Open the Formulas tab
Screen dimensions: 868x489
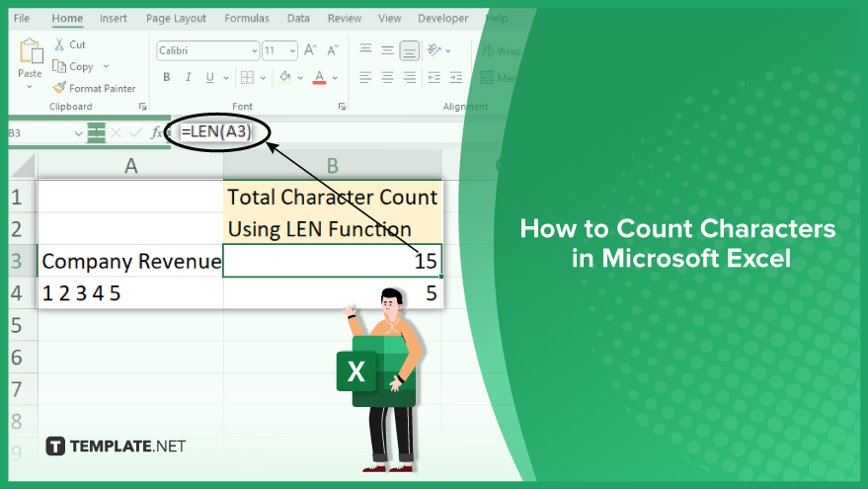pyautogui.click(x=247, y=18)
